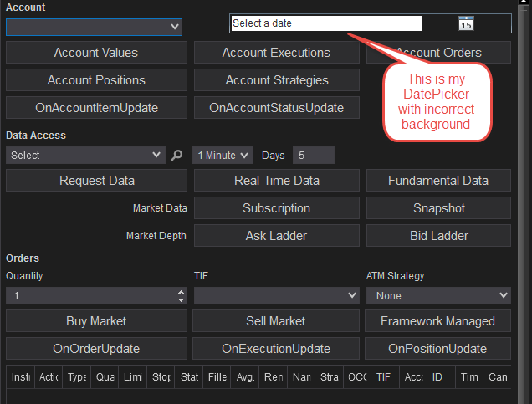Click the instrument search magnifier icon
Image resolution: width=532 pixels, height=404 pixels.
tap(176, 156)
